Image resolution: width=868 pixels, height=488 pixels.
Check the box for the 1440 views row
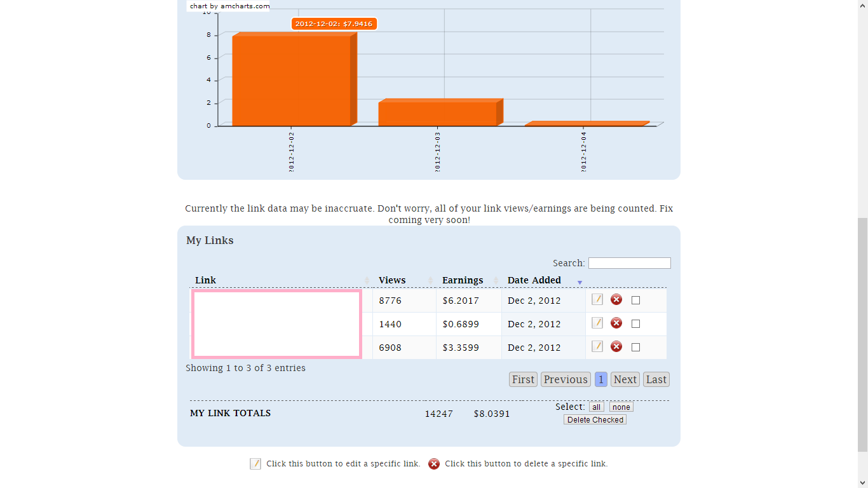[x=636, y=324]
